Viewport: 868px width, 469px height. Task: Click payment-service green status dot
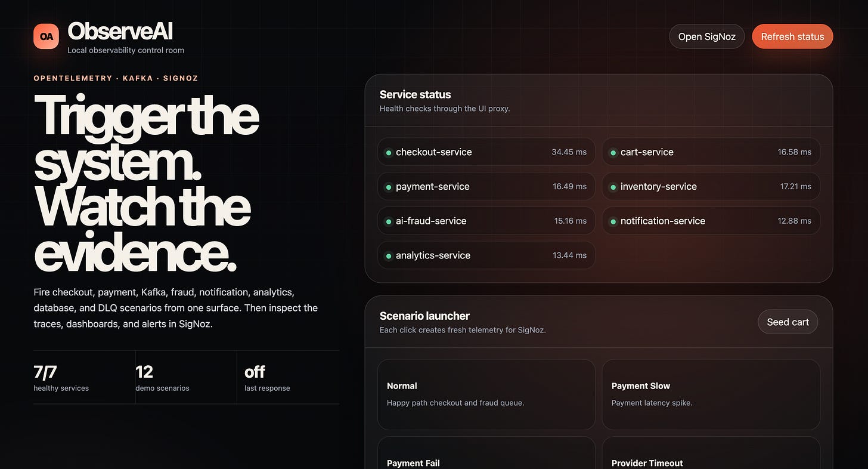tap(388, 187)
